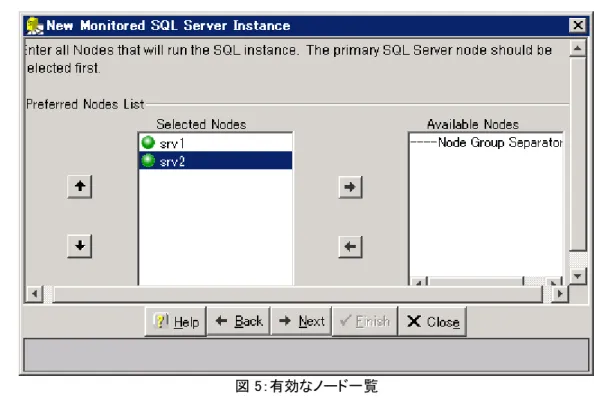Proceed with the Next button
Image resolution: width=594 pixels, height=403 pixels.
pyautogui.click(x=302, y=322)
